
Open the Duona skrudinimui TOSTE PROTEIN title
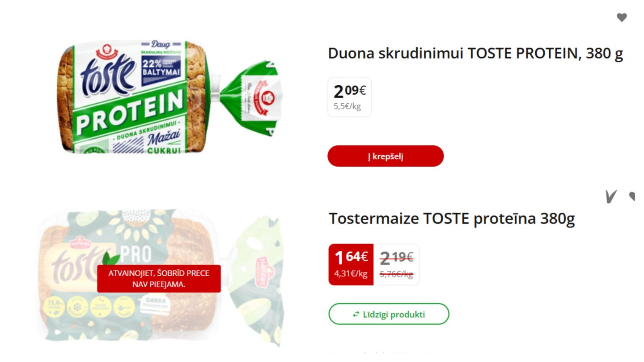[x=475, y=53]
